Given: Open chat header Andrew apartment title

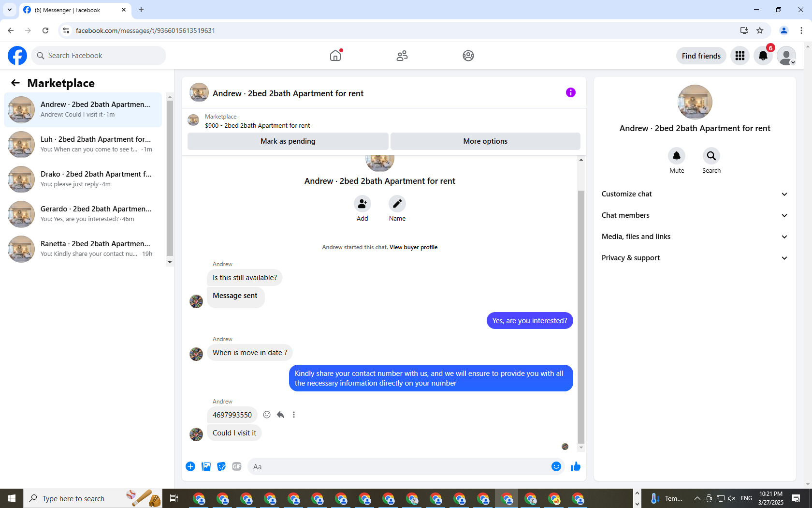Looking at the screenshot, I should [288, 93].
